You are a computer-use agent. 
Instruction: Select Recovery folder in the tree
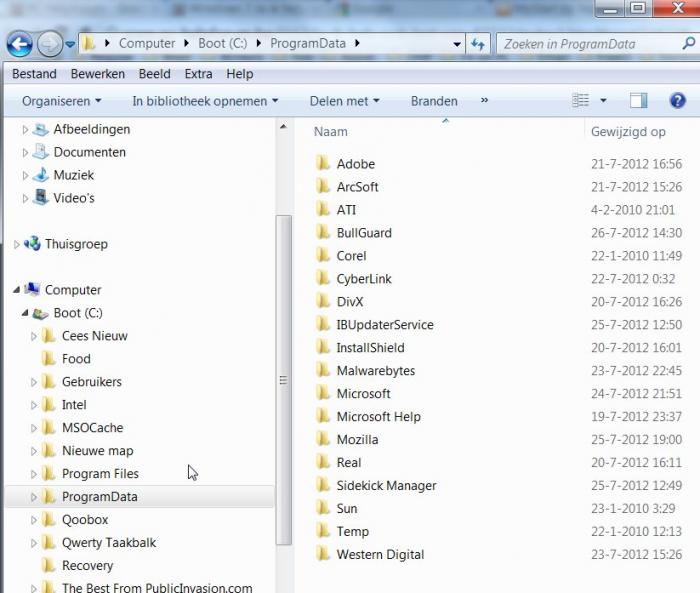88,566
